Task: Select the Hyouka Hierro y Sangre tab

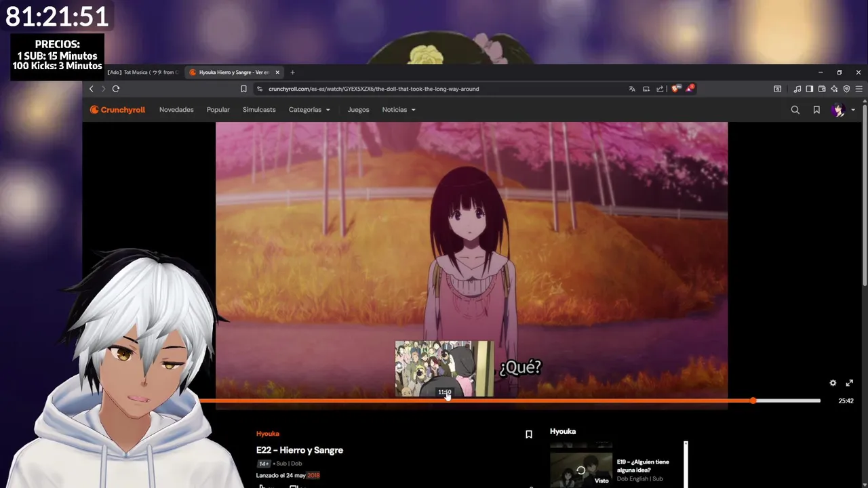Action: [x=233, y=73]
